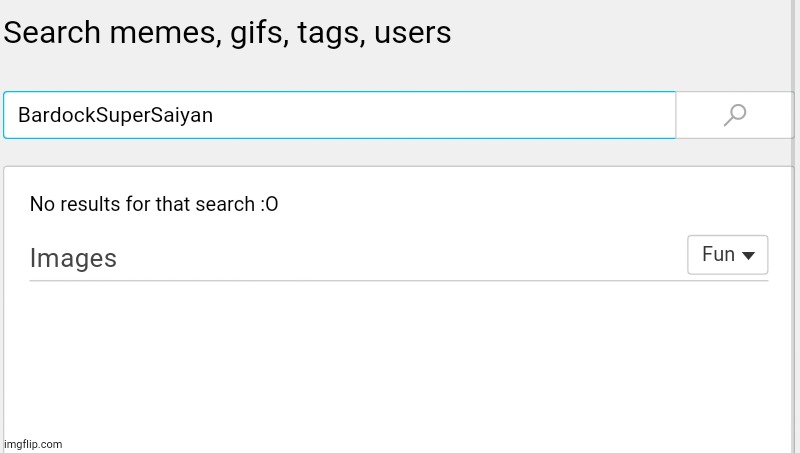Click the word 'gifs' in the title
The width and height of the screenshot is (800, 453).
(260, 33)
